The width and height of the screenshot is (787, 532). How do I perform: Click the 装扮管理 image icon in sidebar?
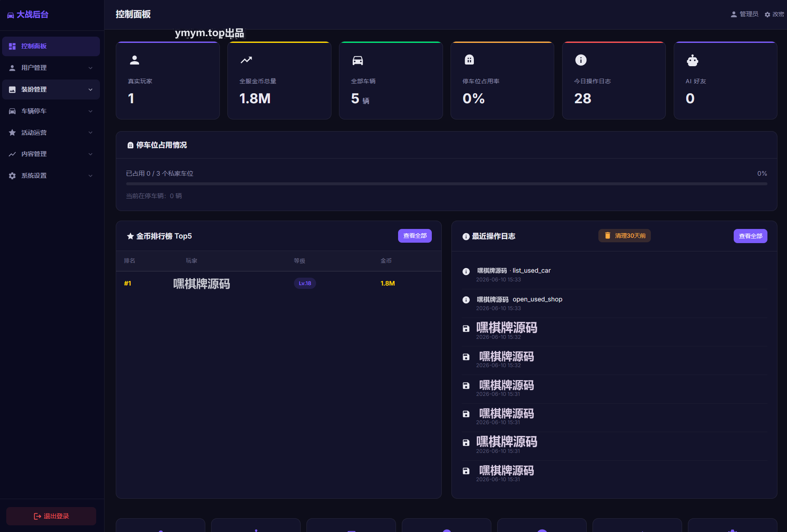tap(12, 89)
